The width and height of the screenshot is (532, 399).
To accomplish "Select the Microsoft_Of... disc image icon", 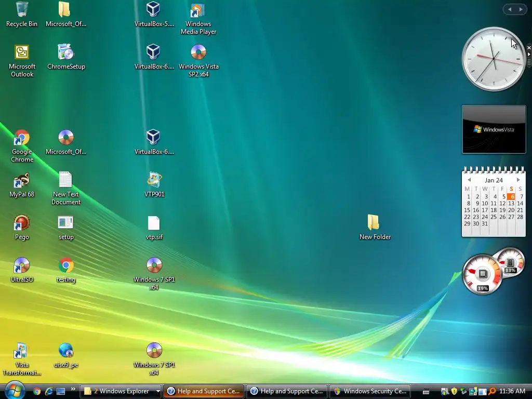I will pyautogui.click(x=66, y=142).
